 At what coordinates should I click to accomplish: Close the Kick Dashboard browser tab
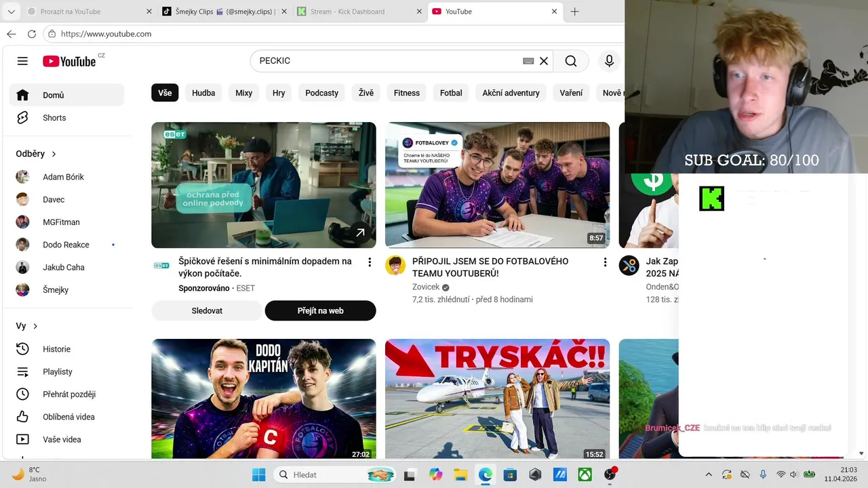click(419, 12)
